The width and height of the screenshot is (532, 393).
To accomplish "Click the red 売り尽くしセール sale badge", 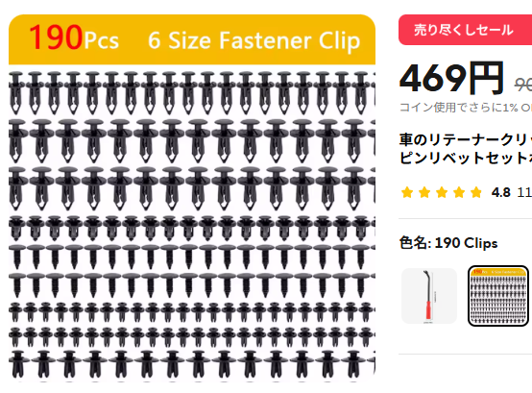I will pyautogui.click(x=465, y=30).
